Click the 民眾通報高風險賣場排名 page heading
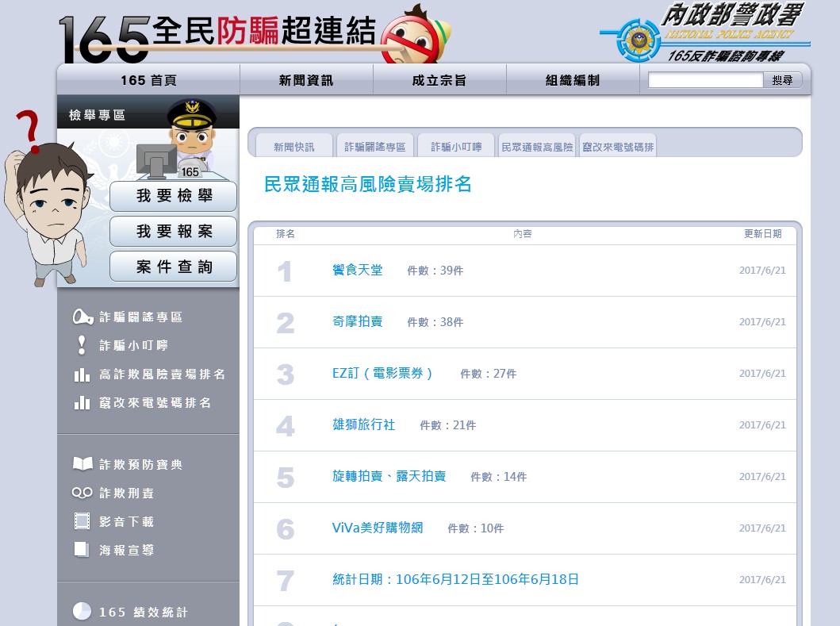 coord(368,184)
